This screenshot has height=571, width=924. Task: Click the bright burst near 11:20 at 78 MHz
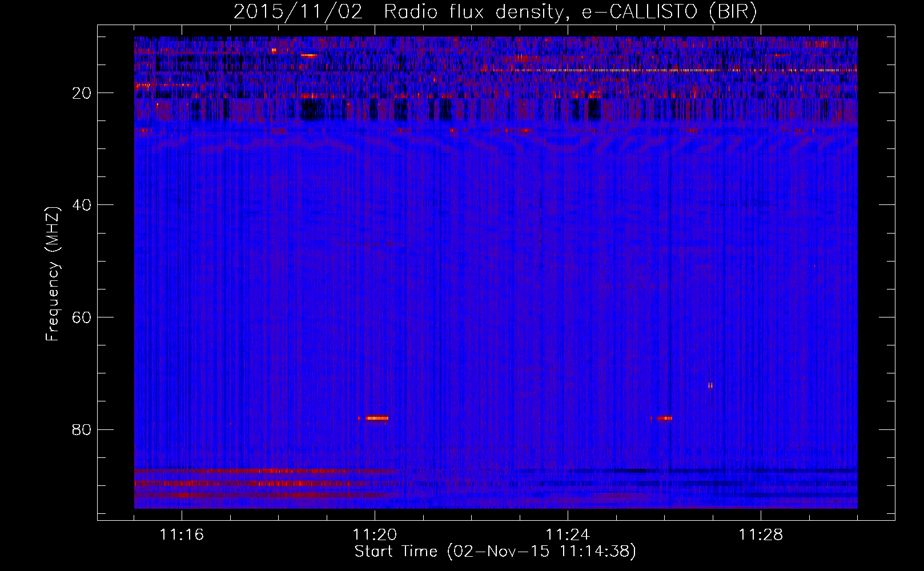pyautogui.click(x=376, y=418)
